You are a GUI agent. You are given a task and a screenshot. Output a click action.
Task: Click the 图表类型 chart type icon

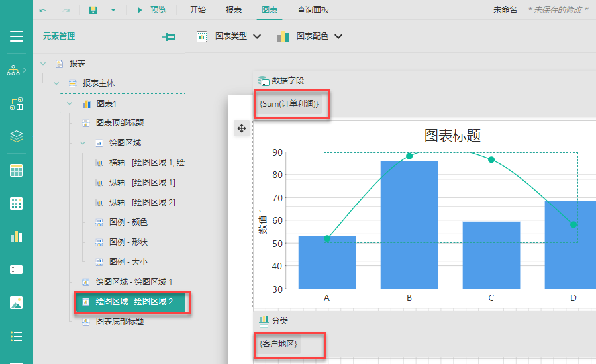201,37
